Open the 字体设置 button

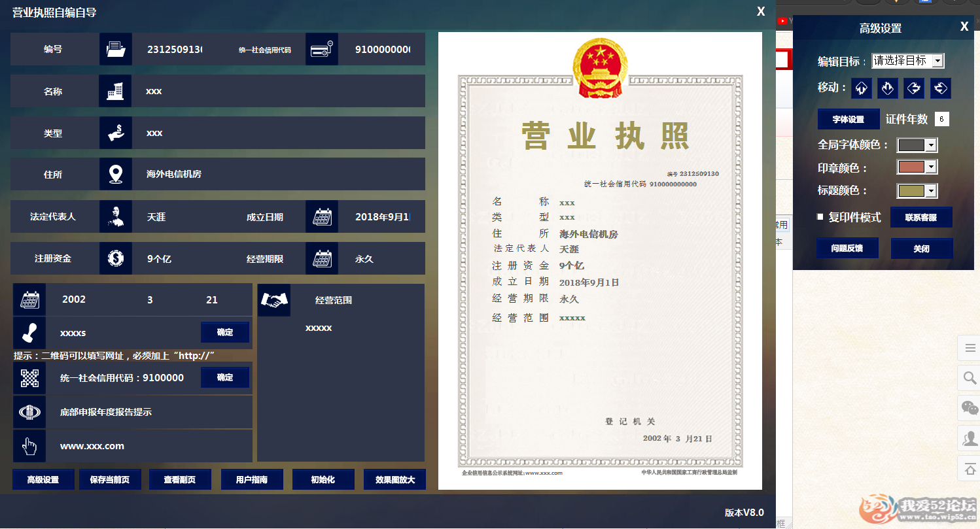pyautogui.click(x=849, y=119)
